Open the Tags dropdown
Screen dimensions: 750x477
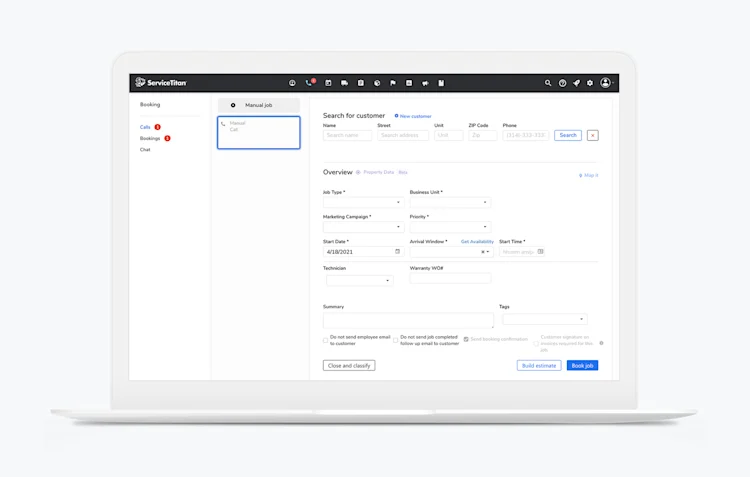click(x=545, y=319)
